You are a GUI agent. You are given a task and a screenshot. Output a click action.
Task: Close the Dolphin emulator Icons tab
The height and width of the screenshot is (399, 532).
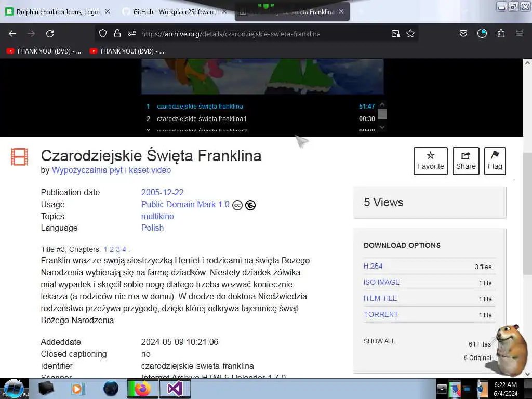click(x=108, y=11)
